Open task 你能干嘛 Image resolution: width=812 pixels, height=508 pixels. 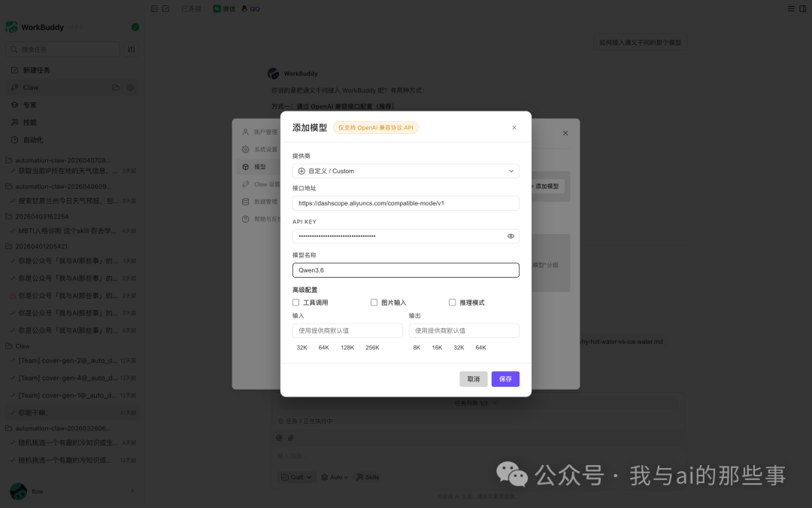[72, 412]
